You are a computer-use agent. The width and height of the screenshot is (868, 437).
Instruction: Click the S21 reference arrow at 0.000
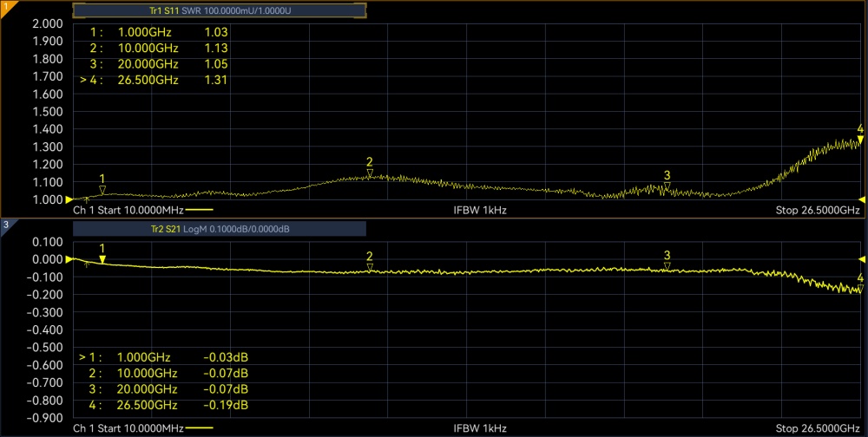(x=70, y=259)
